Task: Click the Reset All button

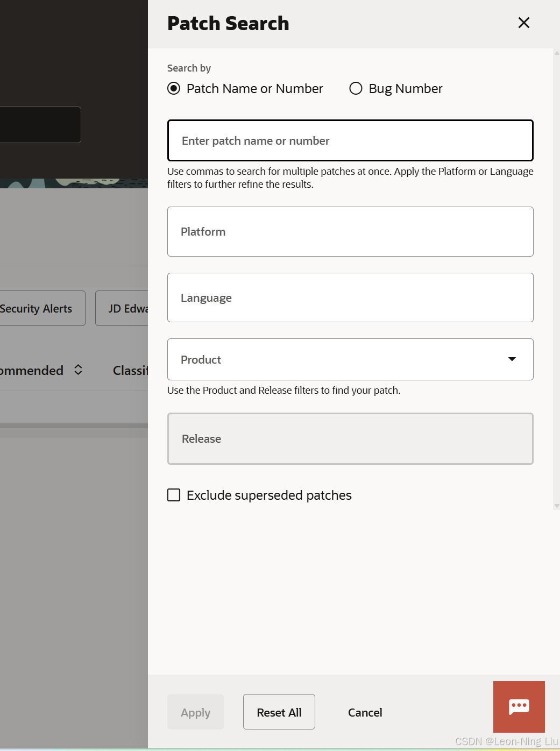Action: pos(279,712)
